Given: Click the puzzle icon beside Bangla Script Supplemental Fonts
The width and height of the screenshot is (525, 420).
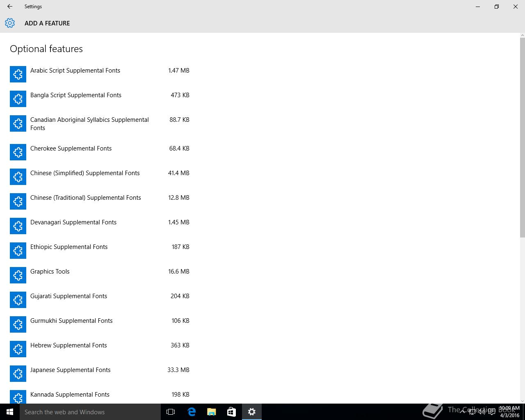Looking at the screenshot, I should coord(18,99).
